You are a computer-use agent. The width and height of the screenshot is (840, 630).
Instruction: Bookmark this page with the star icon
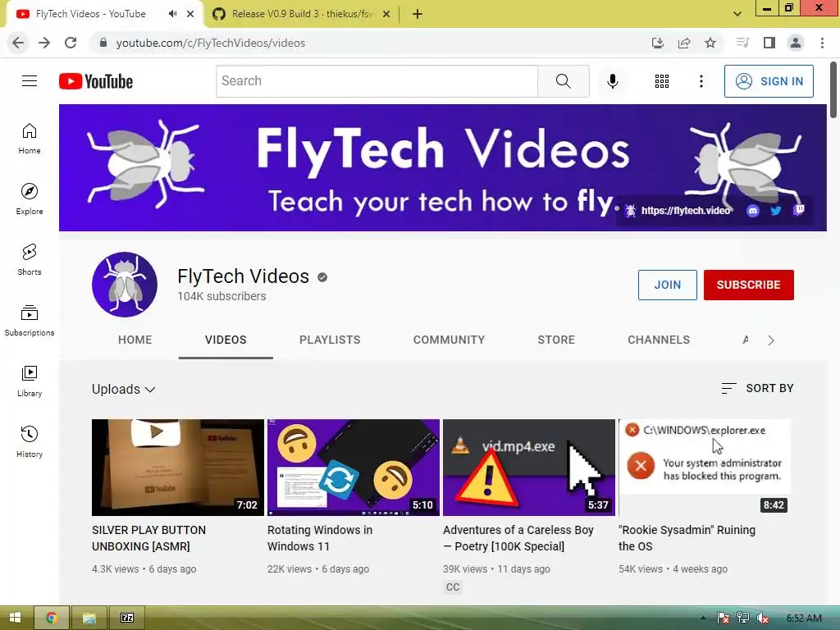tap(710, 43)
